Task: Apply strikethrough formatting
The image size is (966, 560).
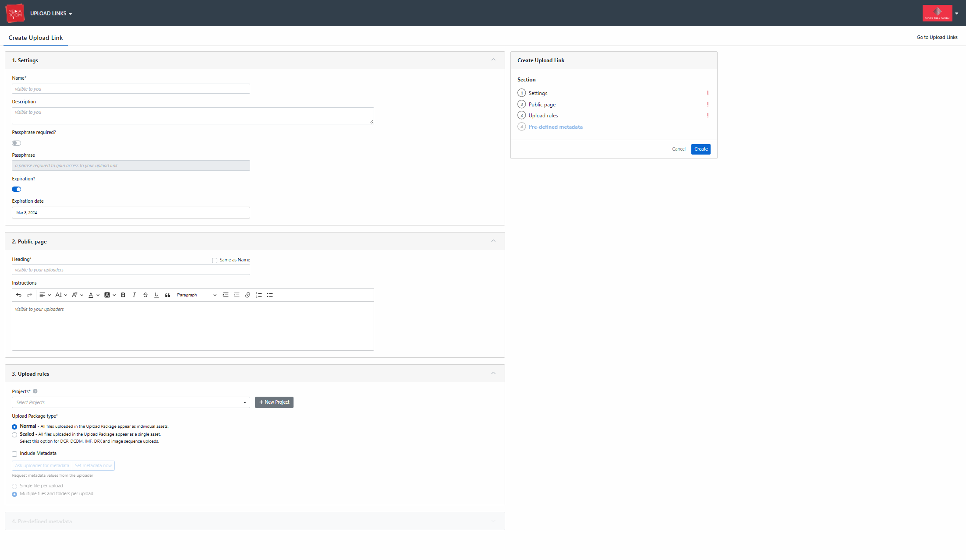Action: 145,295
